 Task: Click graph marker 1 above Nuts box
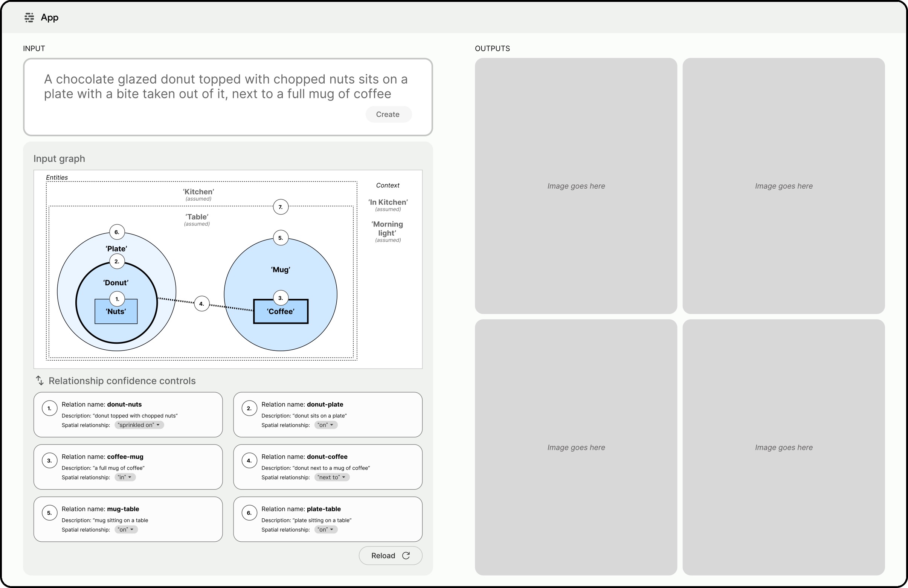117,299
